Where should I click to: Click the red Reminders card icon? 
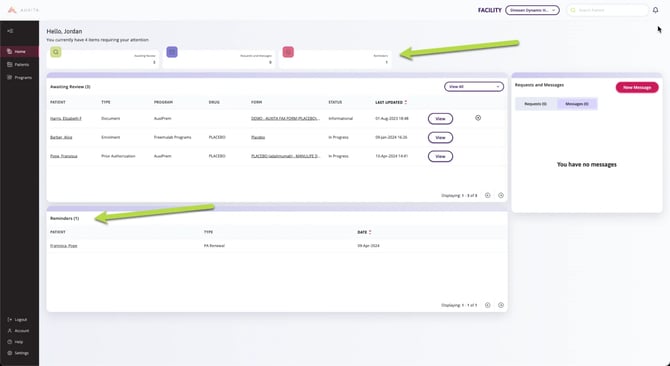pyautogui.click(x=288, y=52)
